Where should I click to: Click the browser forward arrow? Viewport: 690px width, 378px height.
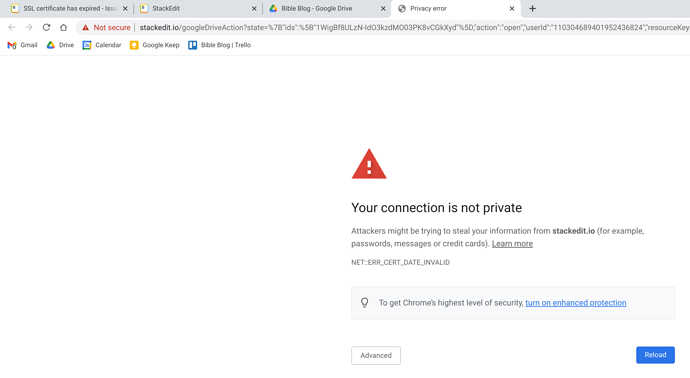pyautogui.click(x=29, y=27)
